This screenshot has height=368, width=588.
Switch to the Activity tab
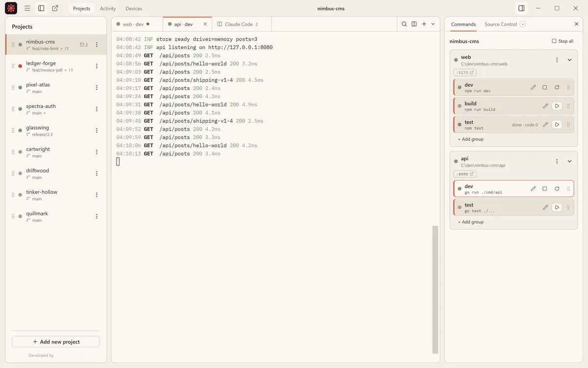tap(108, 8)
